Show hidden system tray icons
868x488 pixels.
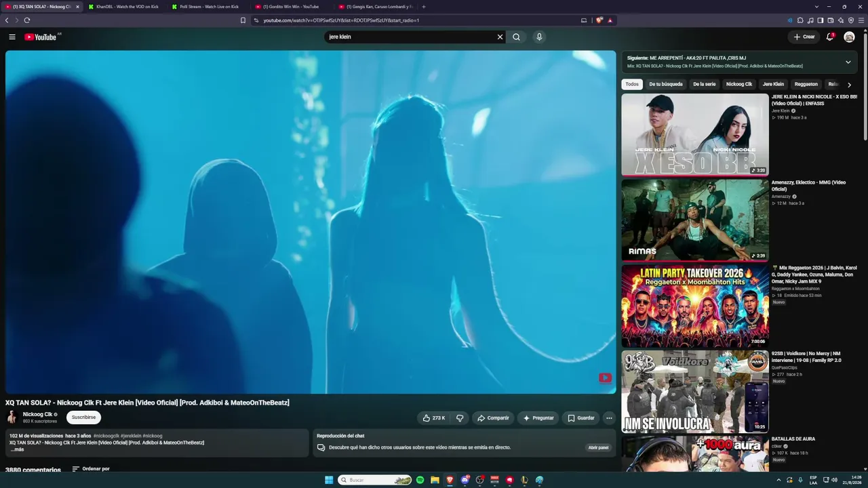[x=778, y=480]
